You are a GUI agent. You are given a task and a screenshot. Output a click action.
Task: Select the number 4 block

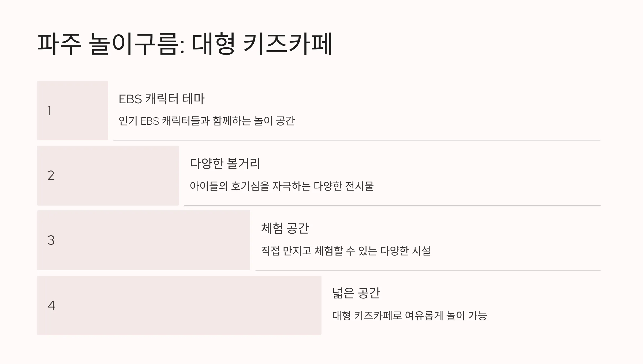pyautogui.click(x=179, y=305)
